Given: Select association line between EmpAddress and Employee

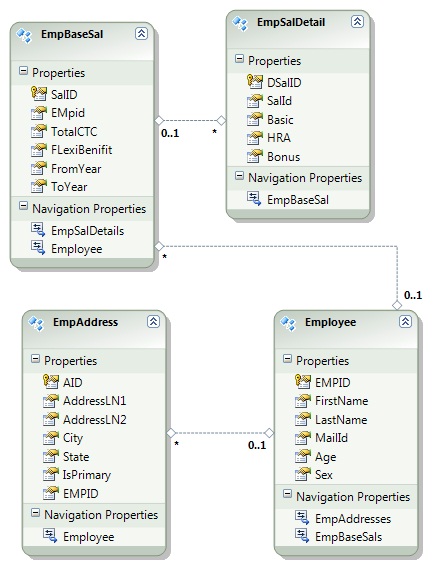Looking at the screenshot, I should point(220,433).
